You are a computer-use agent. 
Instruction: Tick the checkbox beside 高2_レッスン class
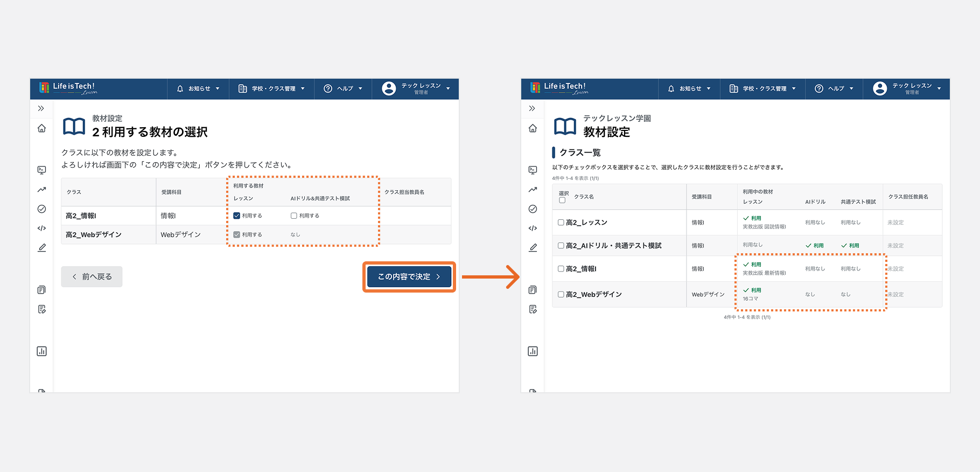coord(561,222)
